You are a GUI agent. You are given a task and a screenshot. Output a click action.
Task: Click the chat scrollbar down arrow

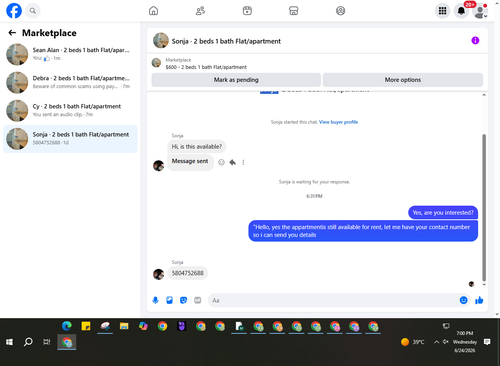(x=484, y=285)
